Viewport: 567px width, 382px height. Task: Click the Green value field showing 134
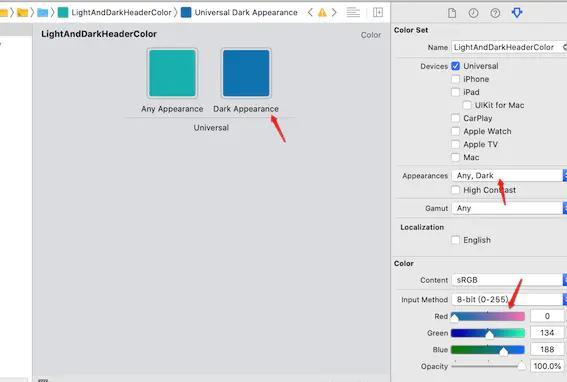click(547, 332)
